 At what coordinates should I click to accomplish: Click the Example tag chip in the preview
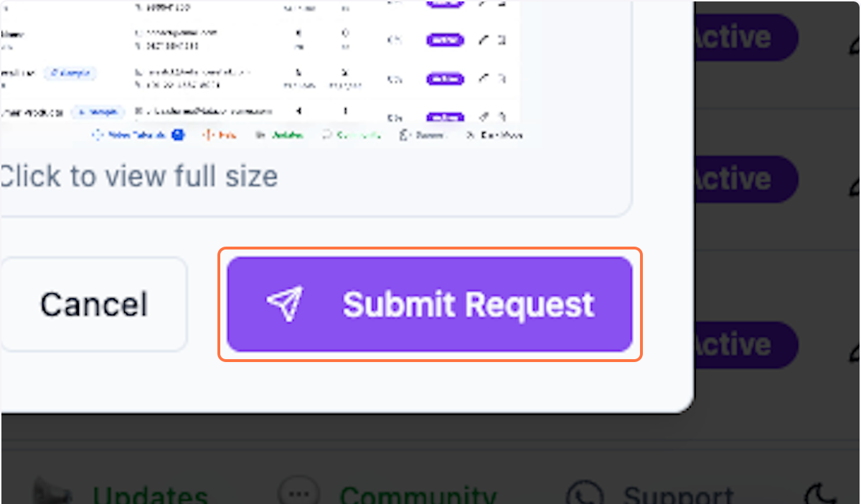[70, 73]
